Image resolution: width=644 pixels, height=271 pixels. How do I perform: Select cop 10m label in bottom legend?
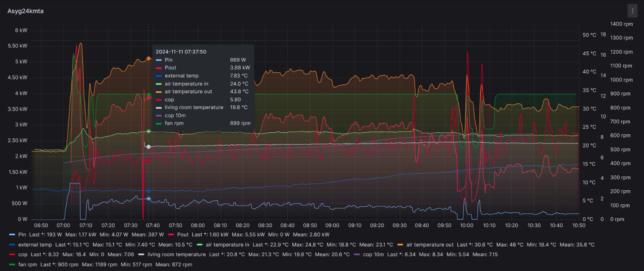(373, 255)
